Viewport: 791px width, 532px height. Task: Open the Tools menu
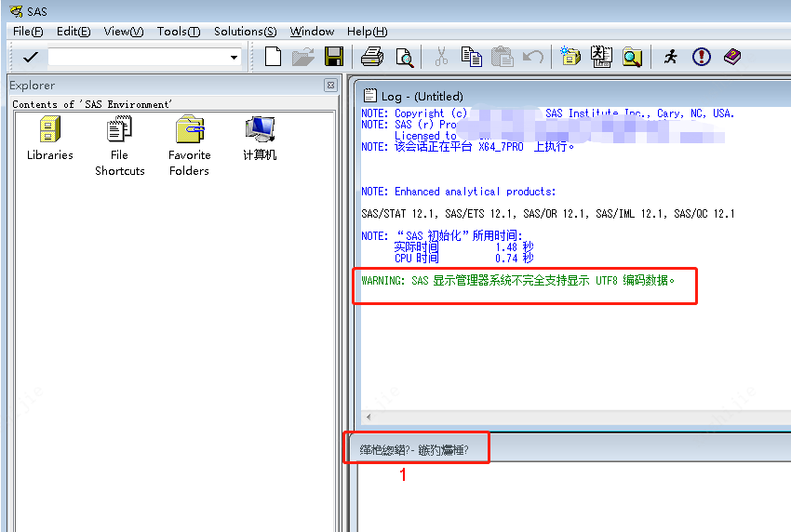pyautogui.click(x=179, y=32)
